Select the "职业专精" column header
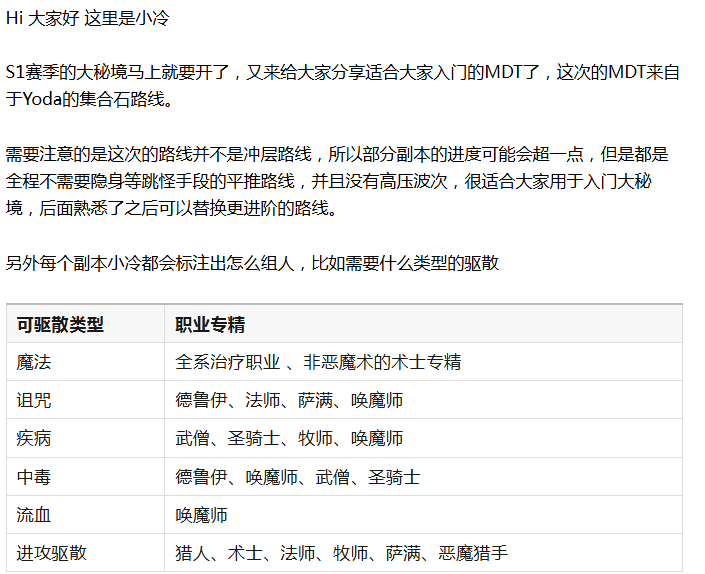 [x=210, y=325]
